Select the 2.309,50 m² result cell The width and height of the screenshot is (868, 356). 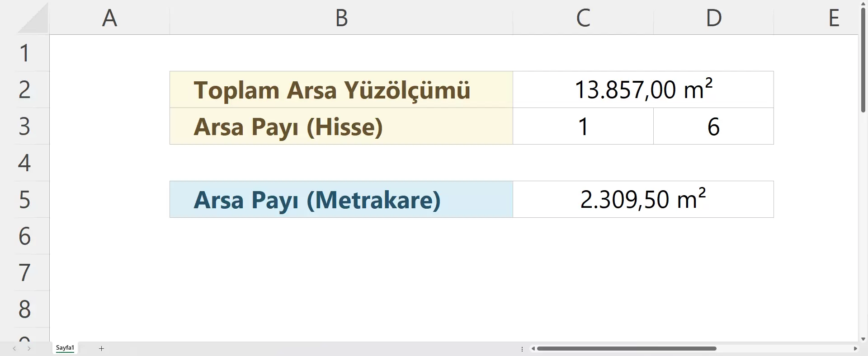coord(643,199)
